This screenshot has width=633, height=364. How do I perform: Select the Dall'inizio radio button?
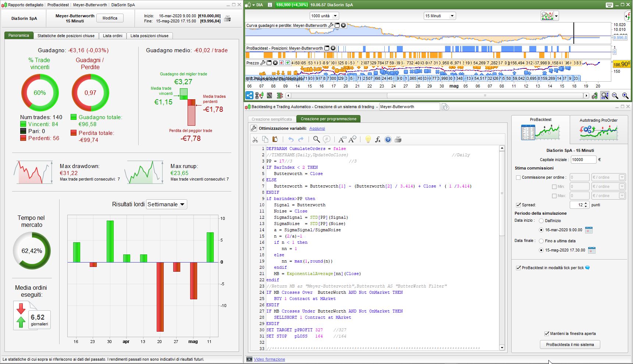(x=541, y=221)
